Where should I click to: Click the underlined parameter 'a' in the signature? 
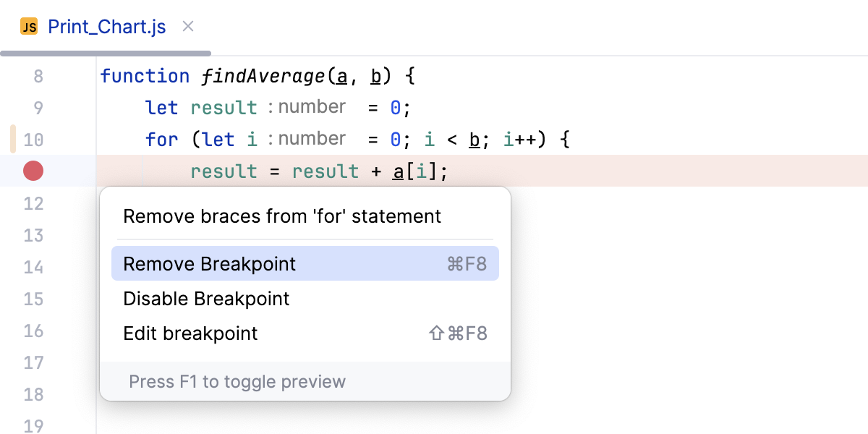coord(340,75)
